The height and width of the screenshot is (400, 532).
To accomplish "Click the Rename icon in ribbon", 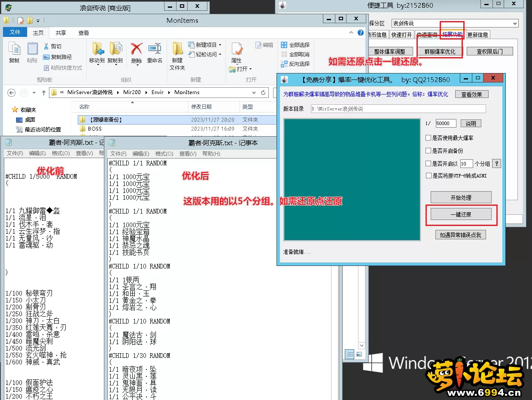I will coord(155,49).
